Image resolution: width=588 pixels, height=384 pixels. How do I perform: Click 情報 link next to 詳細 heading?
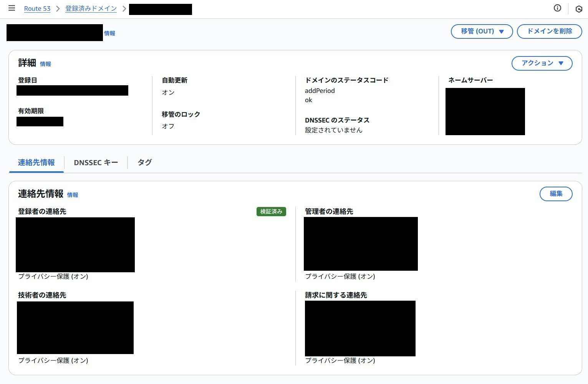tap(45, 64)
